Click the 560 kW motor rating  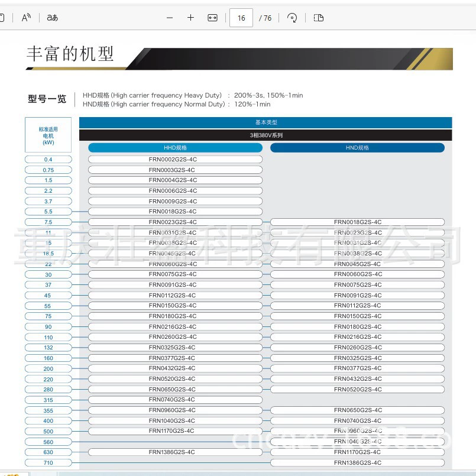(48, 442)
